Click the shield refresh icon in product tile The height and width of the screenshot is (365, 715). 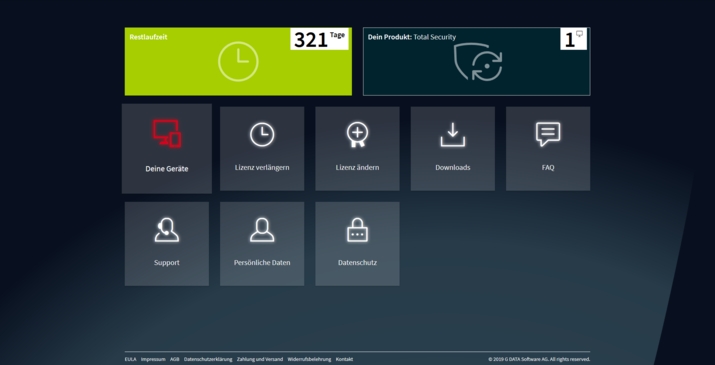(478, 62)
